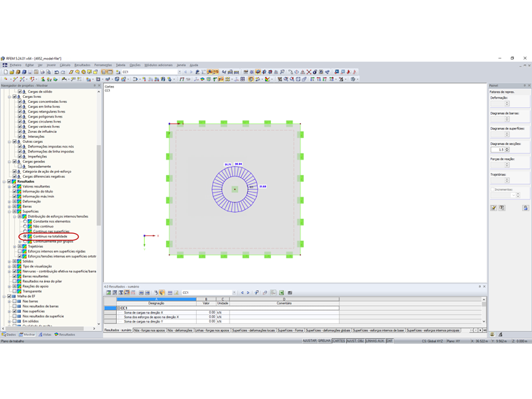Click the lock icon at Painel bottom right

point(526,208)
